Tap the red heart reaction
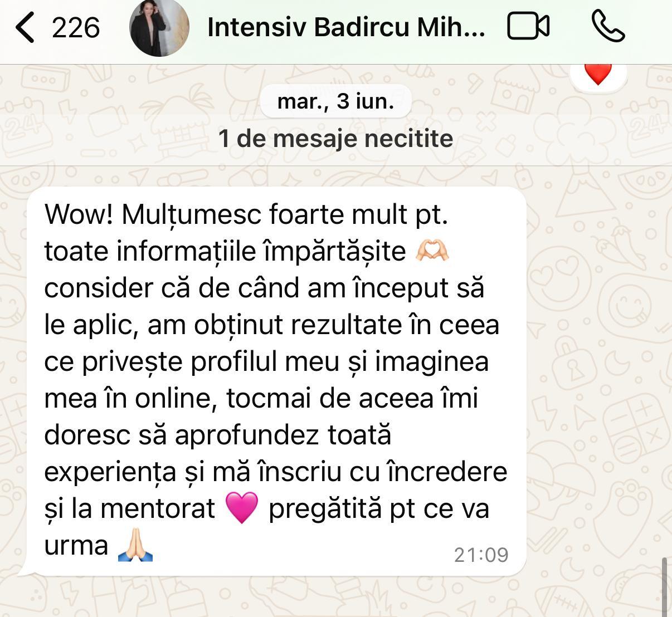The height and width of the screenshot is (617, 672). point(598,73)
